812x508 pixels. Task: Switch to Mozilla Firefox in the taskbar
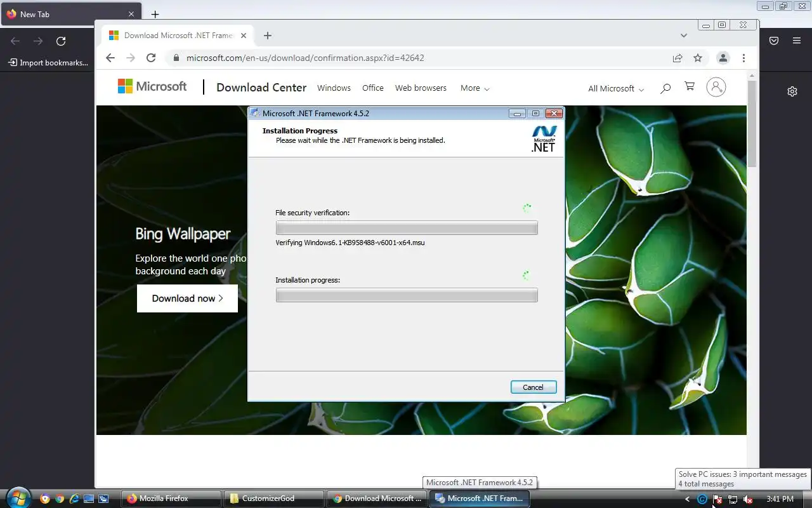[x=171, y=498]
